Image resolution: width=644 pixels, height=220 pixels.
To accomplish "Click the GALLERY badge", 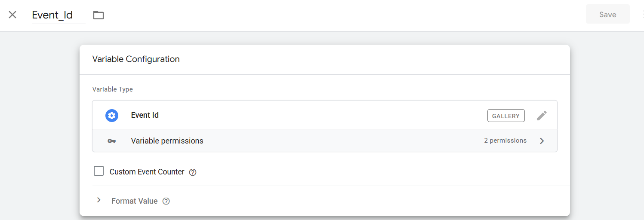I will point(506,116).
